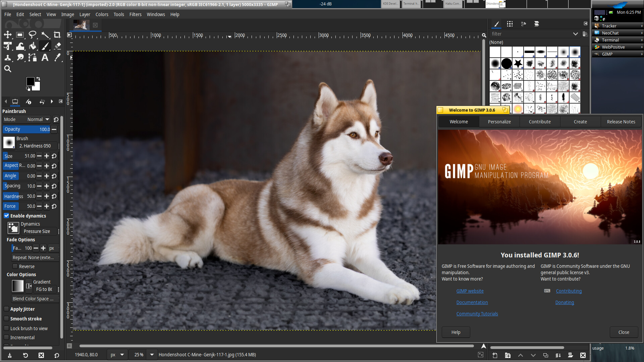Select the Color Picker eyedropper tool
This screenshot has width=644, height=362.
click(x=57, y=58)
